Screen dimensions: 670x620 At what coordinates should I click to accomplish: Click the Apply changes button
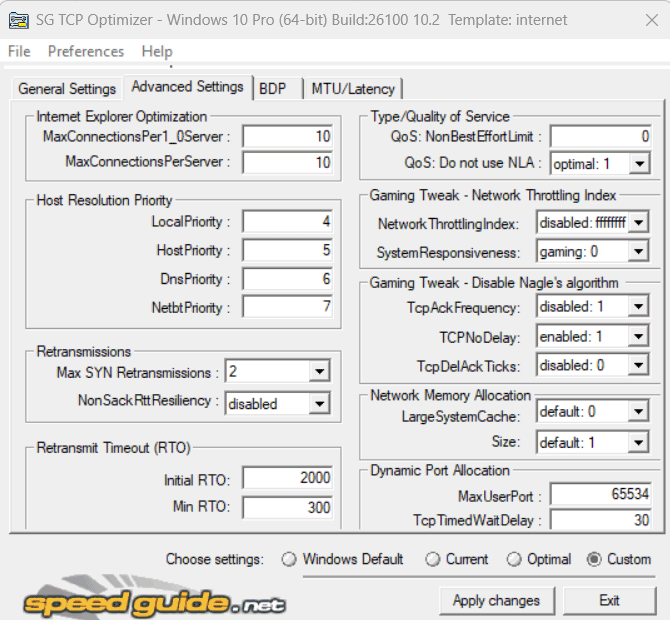497,600
